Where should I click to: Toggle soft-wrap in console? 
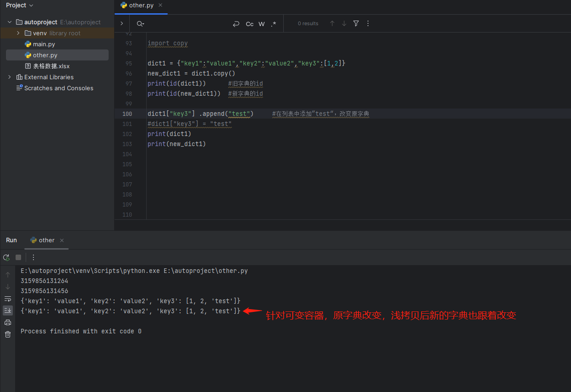click(8, 299)
